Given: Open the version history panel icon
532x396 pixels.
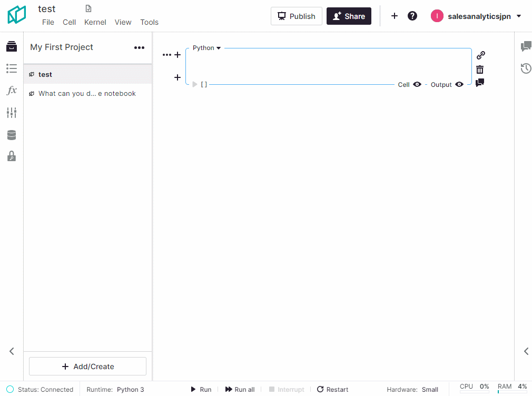Looking at the screenshot, I should (526, 68).
